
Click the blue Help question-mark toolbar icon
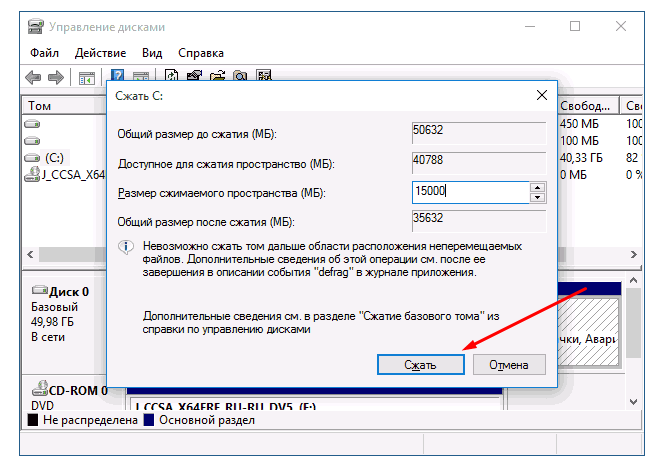pos(118,75)
